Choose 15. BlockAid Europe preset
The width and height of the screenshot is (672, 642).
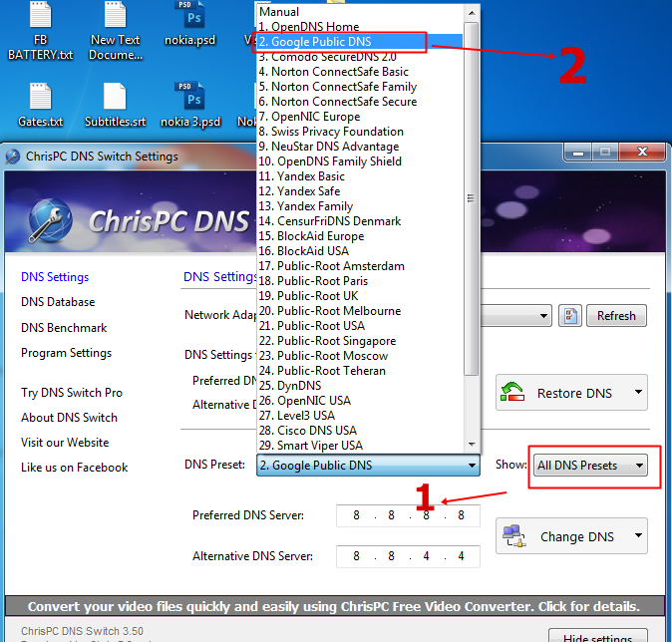pos(360,236)
